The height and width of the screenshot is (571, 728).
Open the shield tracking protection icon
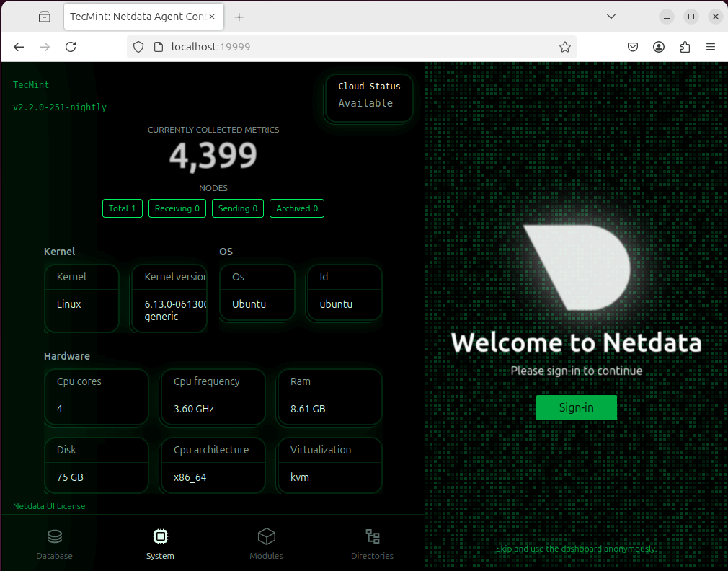tap(138, 47)
